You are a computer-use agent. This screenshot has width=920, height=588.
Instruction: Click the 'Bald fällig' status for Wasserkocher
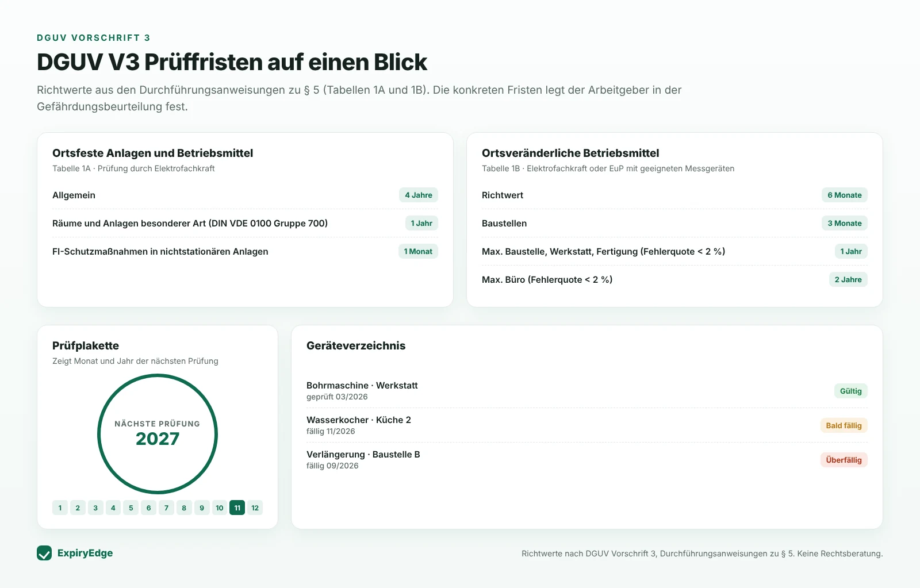(x=844, y=425)
